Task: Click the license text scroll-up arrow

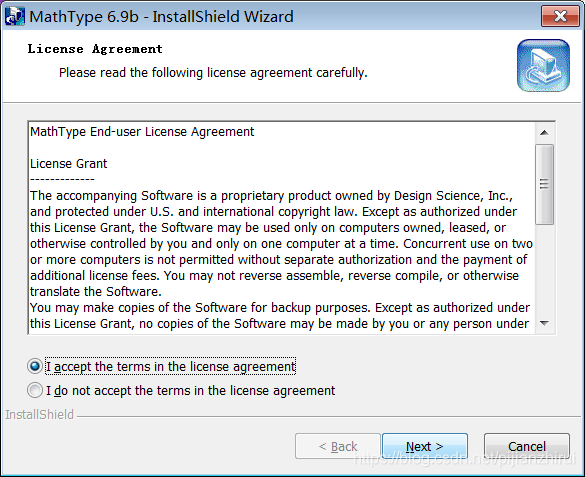Action: click(544, 132)
